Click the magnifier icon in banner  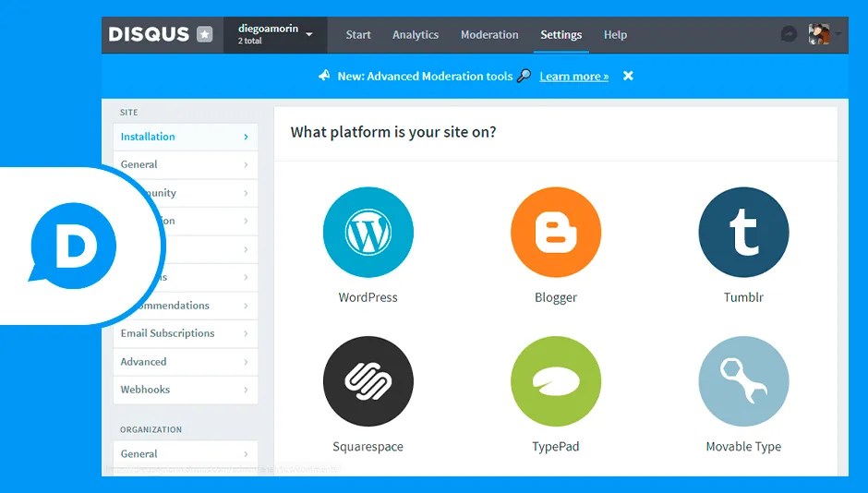pos(524,76)
